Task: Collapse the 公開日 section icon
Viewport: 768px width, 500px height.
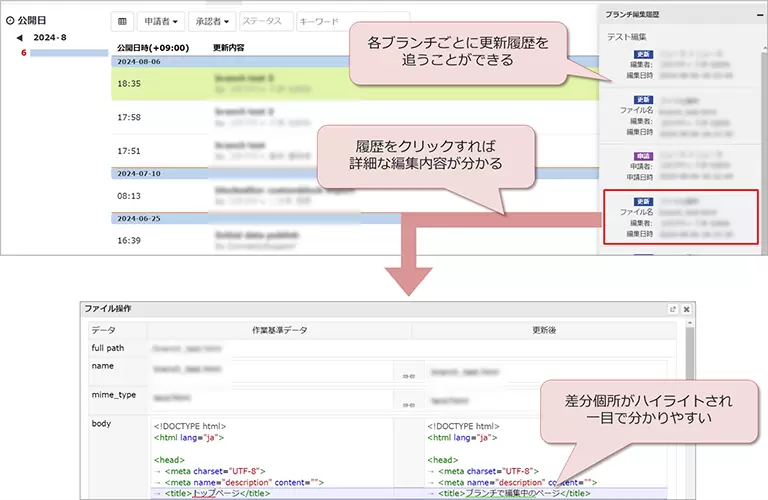Action: pyautogui.click(x=9, y=19)
